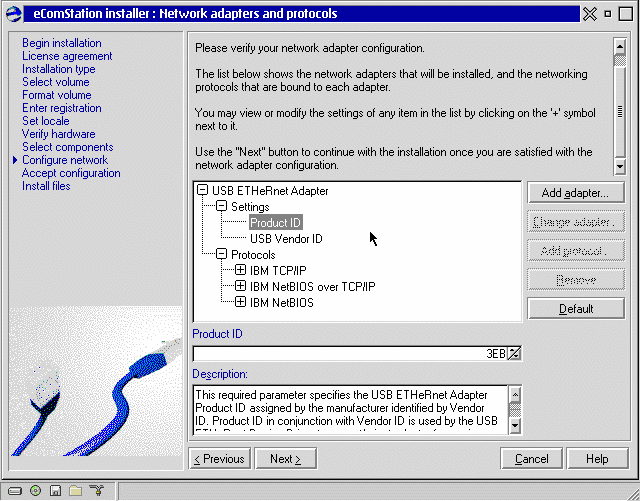This screenshot has height=501, width=640.
Task: Click the Description scrollbar down arrow
Action: coord(515,426)
